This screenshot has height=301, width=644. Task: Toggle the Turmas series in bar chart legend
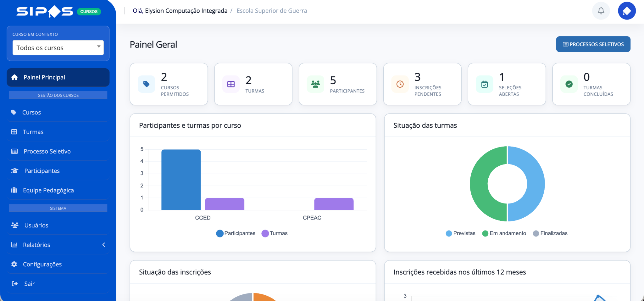pos(275,233)
